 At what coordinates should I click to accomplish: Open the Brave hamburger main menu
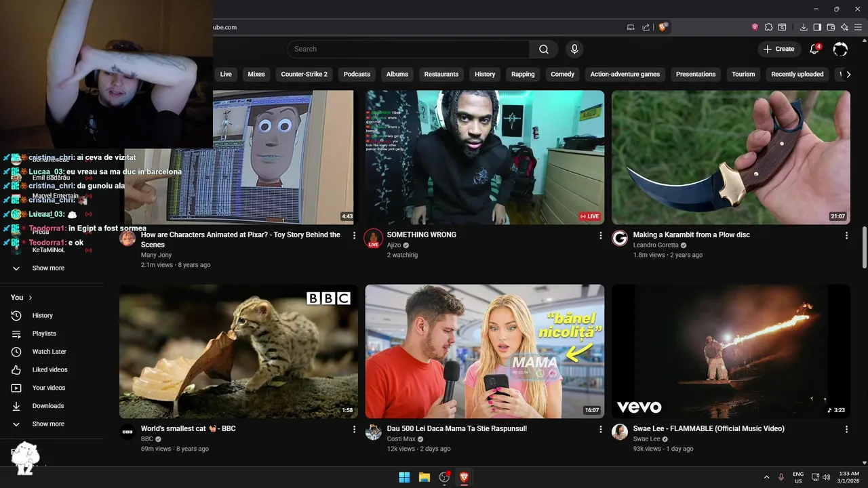pos(858,27)
